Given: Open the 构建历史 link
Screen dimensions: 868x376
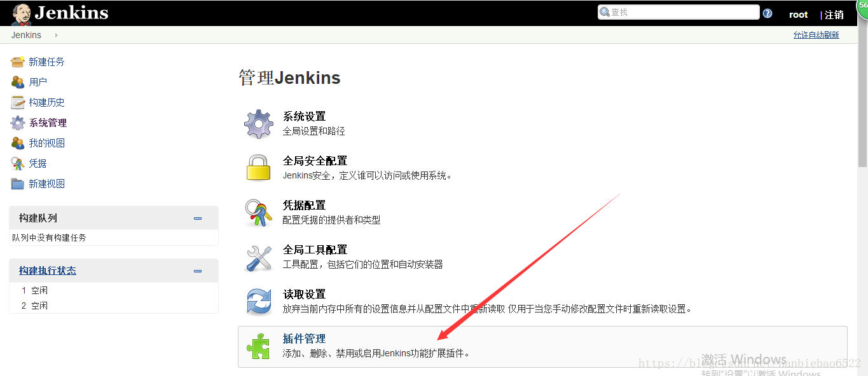Looking at the screenshot, I should pyautogui.click(x=46, y=102).
